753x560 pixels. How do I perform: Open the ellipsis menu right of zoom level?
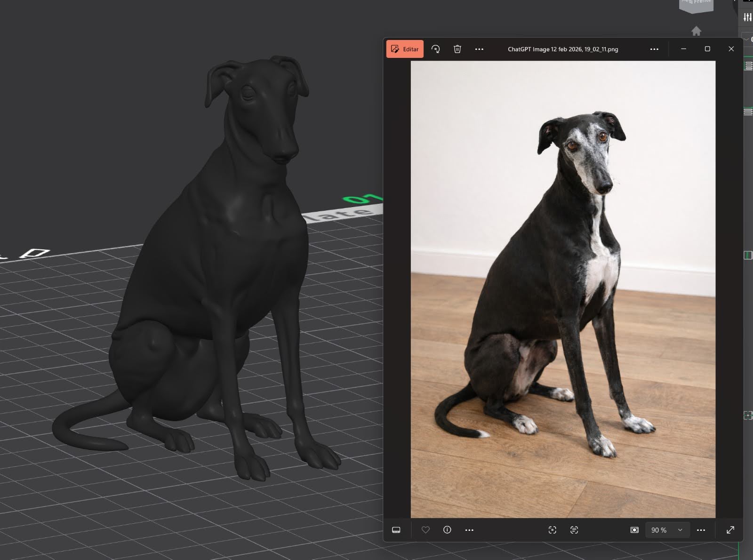pos(701,530)
